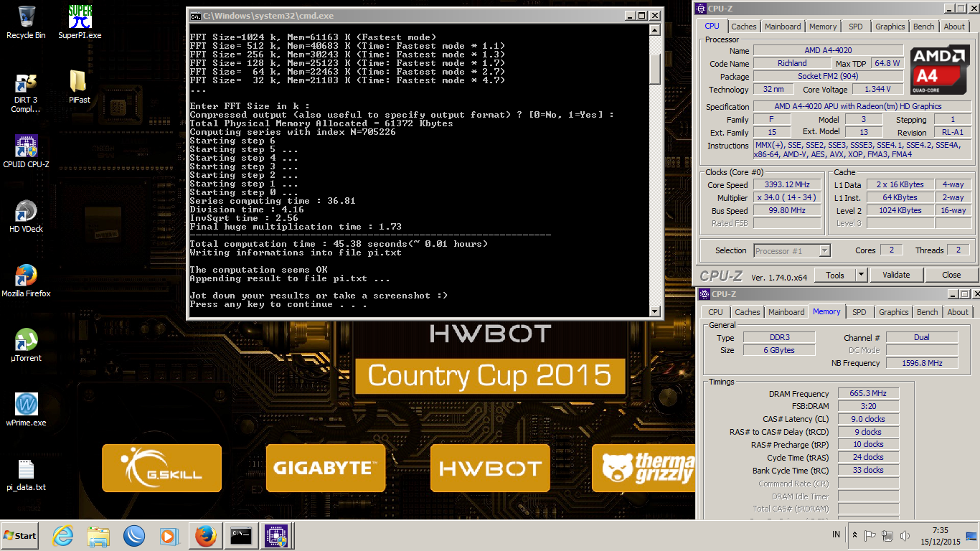Screen dimensions: 980x551
Task: Switch to the CPU-Z taskbar button
Action: (275, 536)
